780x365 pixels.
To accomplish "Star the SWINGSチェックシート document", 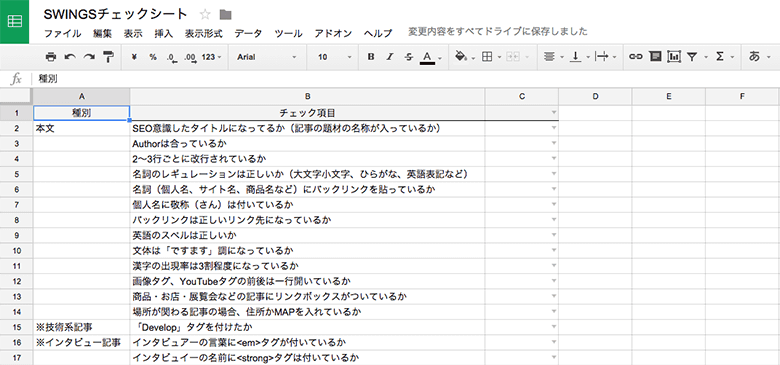I will coord(204,14).
